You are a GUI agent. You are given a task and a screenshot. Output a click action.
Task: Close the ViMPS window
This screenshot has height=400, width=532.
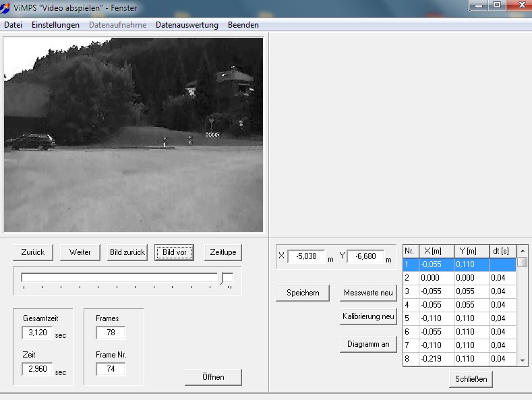[x=521, y=5]
